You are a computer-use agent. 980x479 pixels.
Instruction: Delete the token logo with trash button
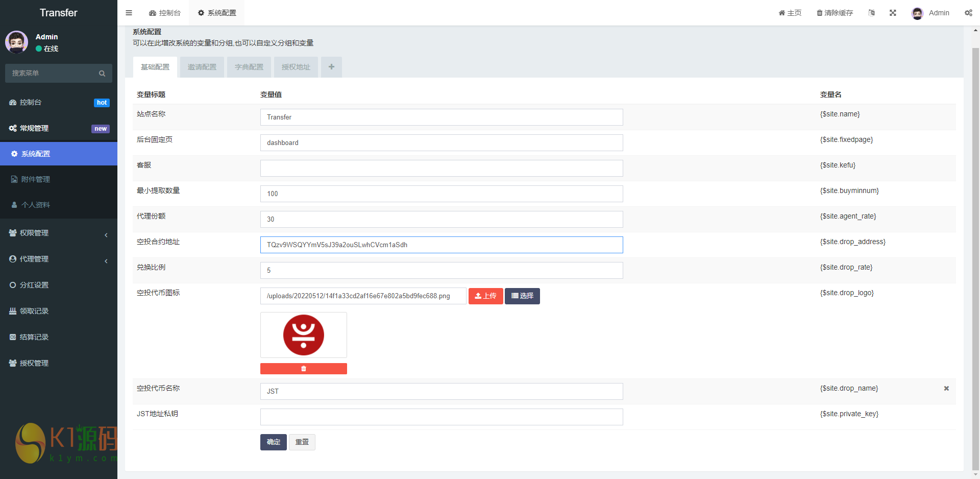tap(304, 369)
